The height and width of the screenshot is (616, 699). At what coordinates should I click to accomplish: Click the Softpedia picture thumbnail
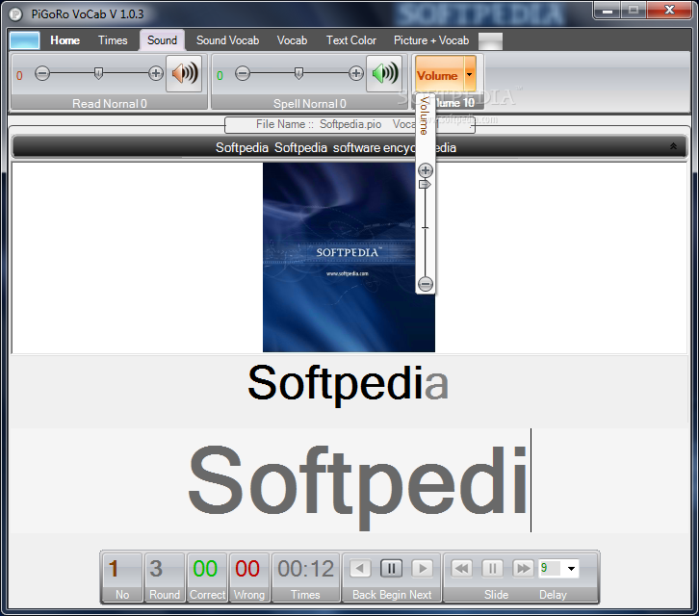tap(349, 257)
